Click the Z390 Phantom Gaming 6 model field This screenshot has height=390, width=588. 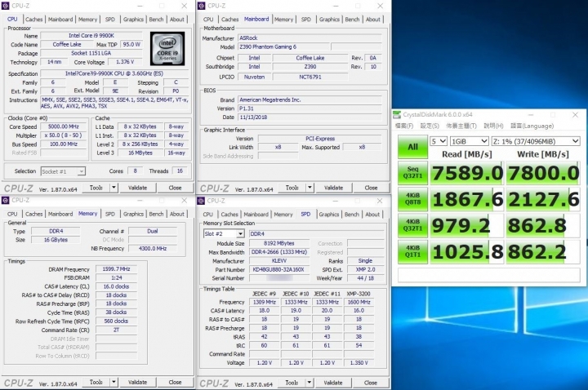pyautogui.click(x=284, y=47)
